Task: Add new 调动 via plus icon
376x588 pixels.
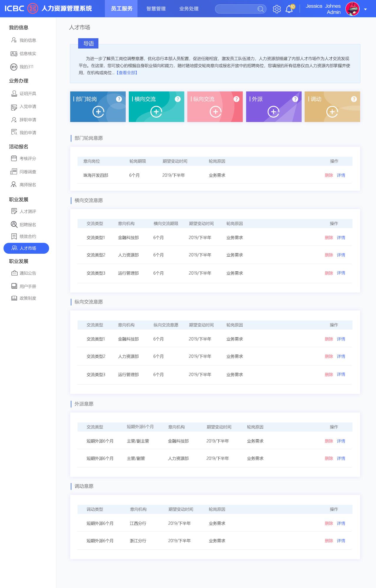Action: point(332,112)
